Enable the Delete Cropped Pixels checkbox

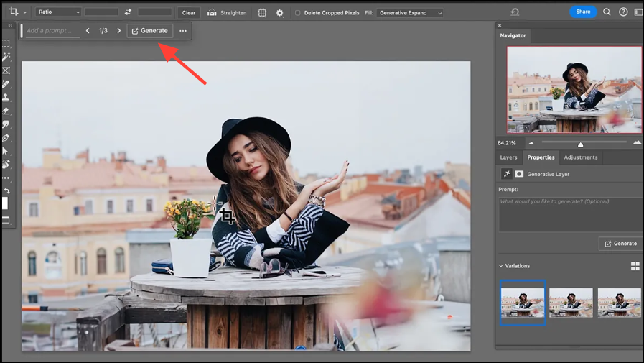[x=298, y=13]
